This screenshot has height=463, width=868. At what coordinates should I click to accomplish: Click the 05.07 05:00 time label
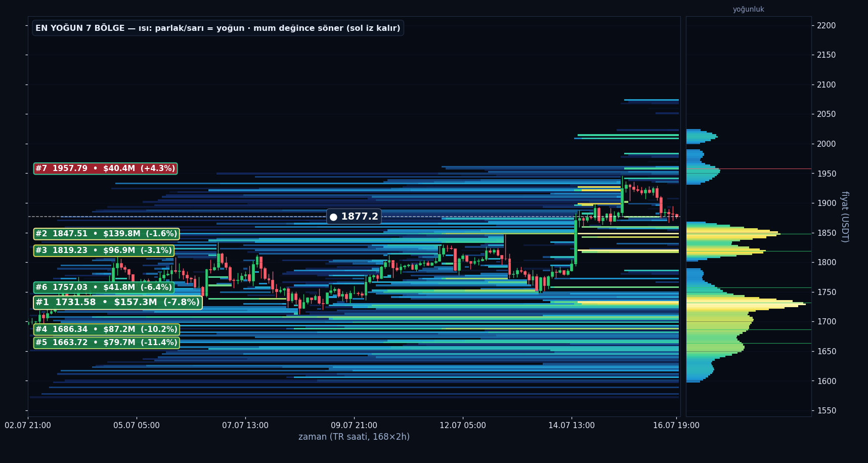[x=137, y=426]
